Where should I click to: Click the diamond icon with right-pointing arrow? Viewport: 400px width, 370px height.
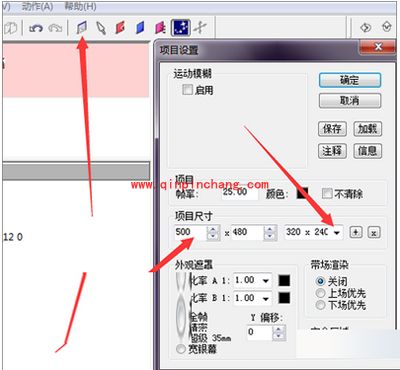pyautogui.click(x=365, y=27)
